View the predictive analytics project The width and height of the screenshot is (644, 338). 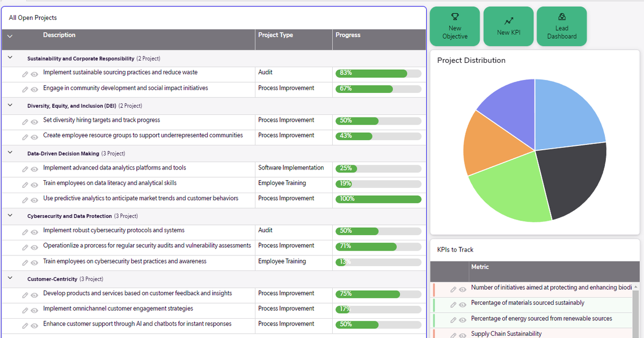pyautogui.click(x=34, y=201)
